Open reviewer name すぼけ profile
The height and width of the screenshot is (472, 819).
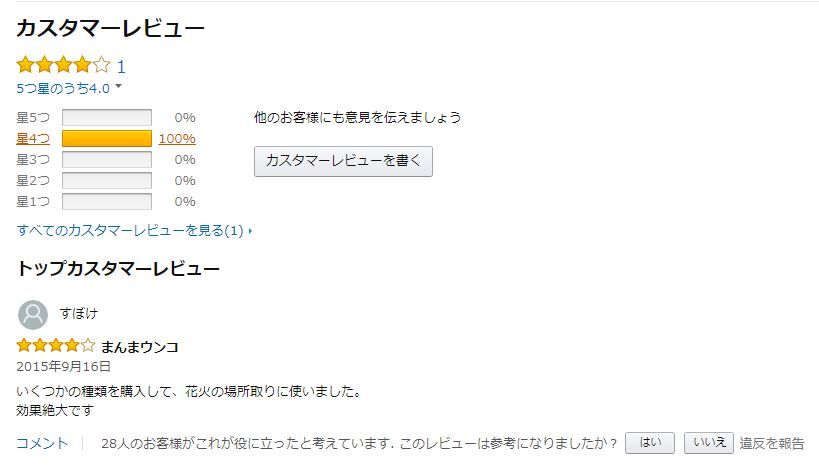(x=78, y=313)
